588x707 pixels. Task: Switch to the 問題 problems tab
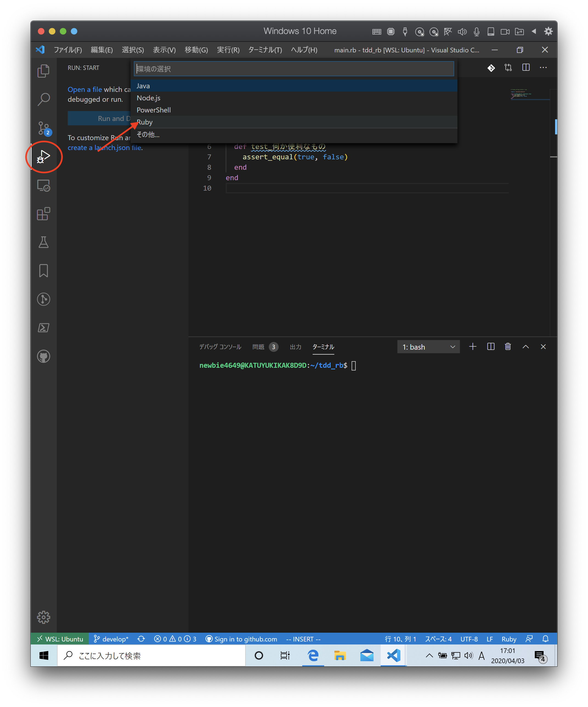pyautogui.click(x=259, y=347)
